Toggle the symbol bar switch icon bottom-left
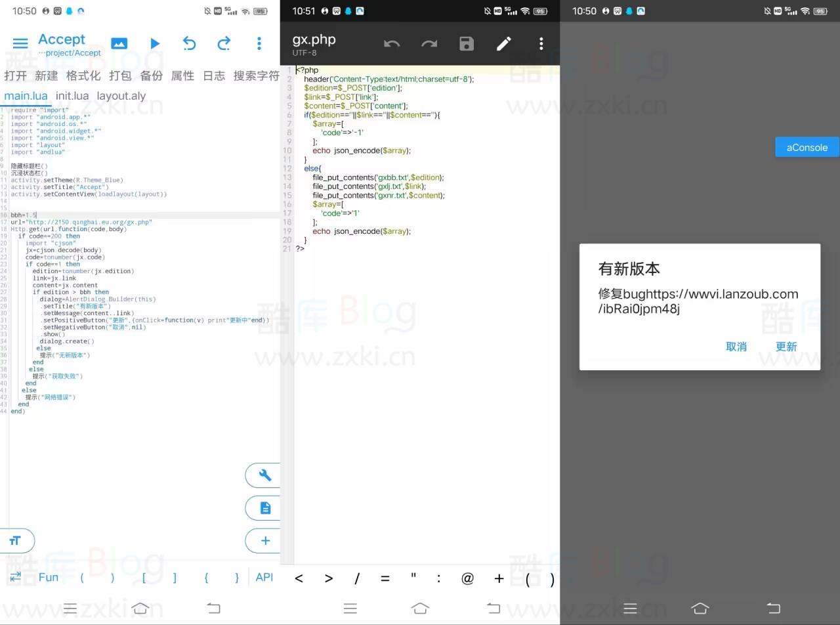 coord(15,577)
